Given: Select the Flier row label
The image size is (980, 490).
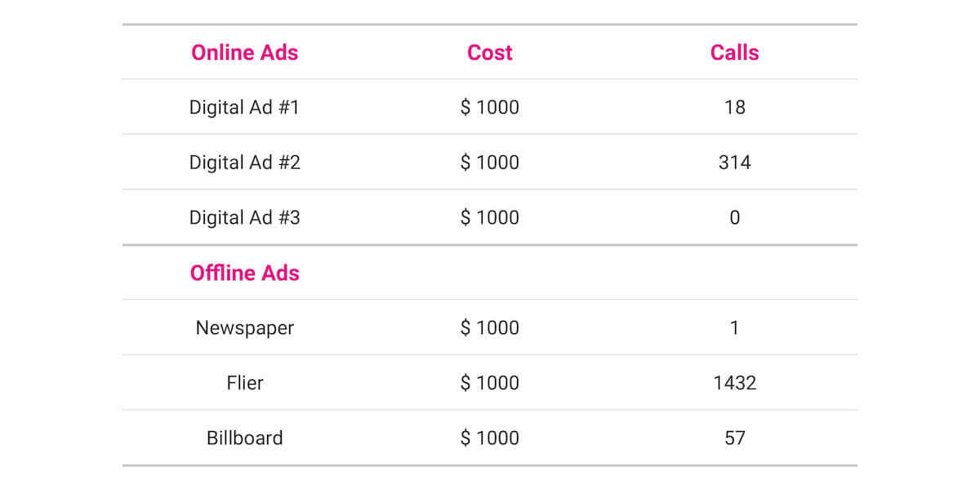Looking at the screenshot, I should coord(244,383).
